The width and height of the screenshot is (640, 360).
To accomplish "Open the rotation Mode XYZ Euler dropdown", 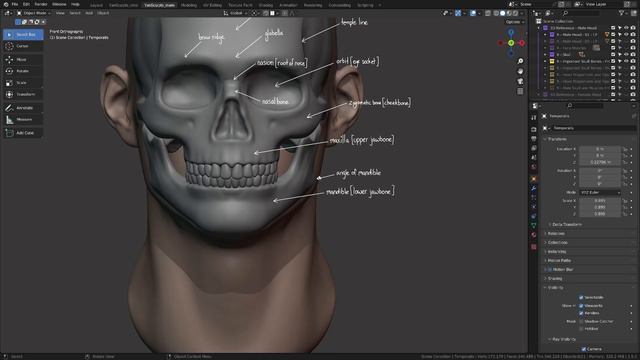I will coord(600,193).
